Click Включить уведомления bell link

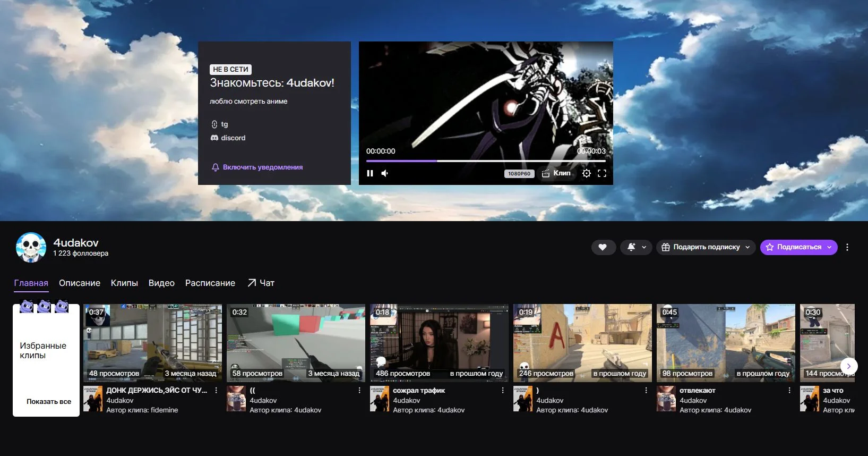tap(257, 167)
